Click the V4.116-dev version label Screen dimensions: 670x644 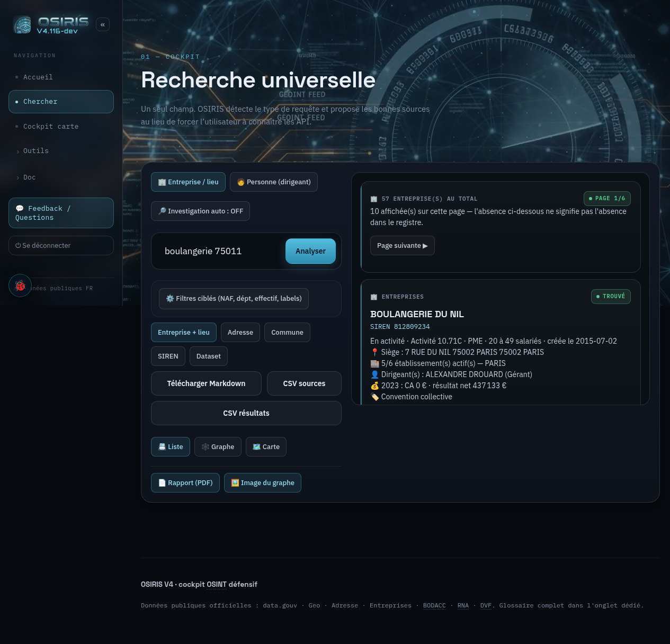click(x=57, y=31)
